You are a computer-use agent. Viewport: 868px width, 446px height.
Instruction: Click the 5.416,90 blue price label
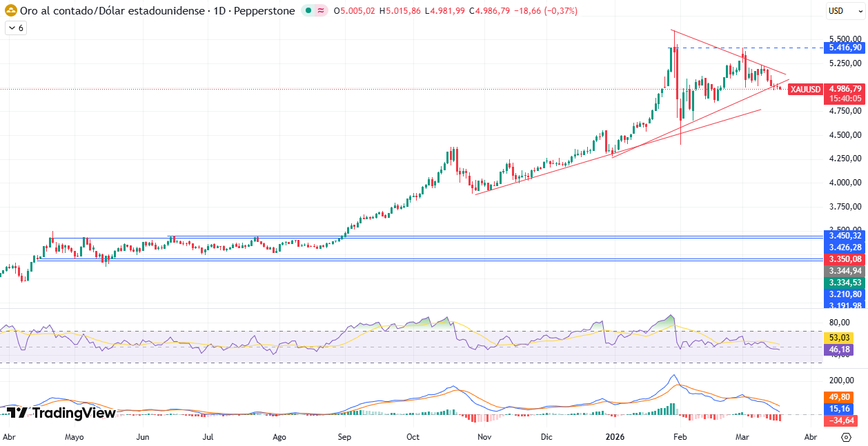[x=845, y=48]
